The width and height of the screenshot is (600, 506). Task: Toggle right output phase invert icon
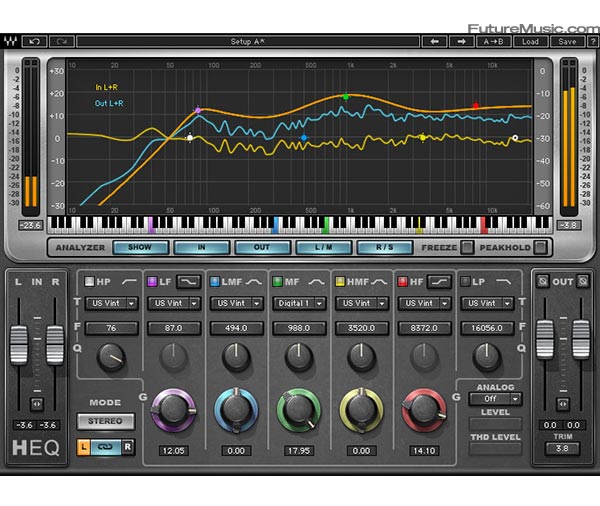click(x=583, y=282)
